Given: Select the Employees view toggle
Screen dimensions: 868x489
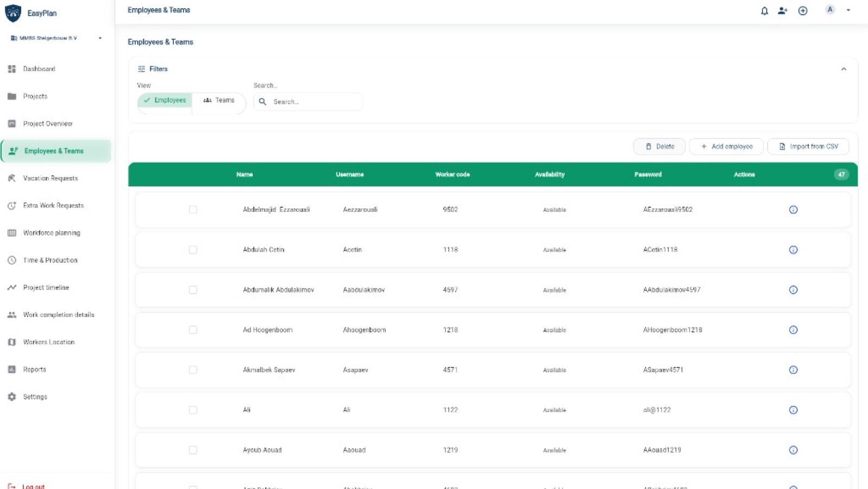Looking at the screenshot, I should 165,100.
